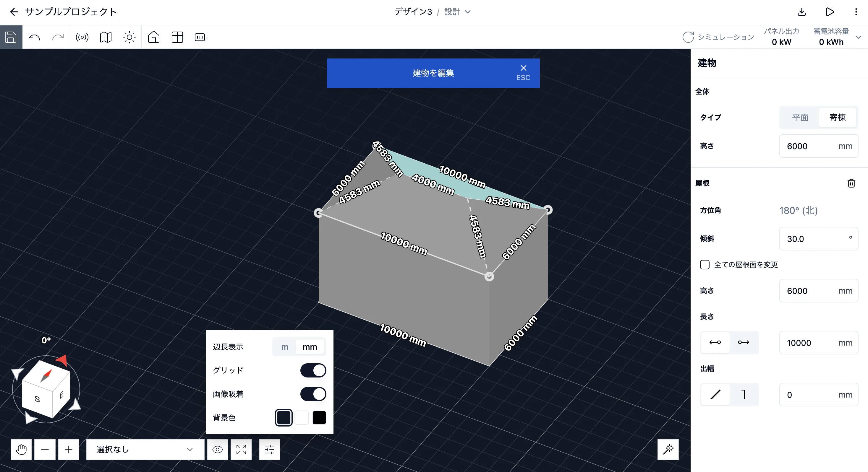This screenshot has width=868, height=472.
Task: Delete the roof using the trash icon
Action: tap(851, 183)
